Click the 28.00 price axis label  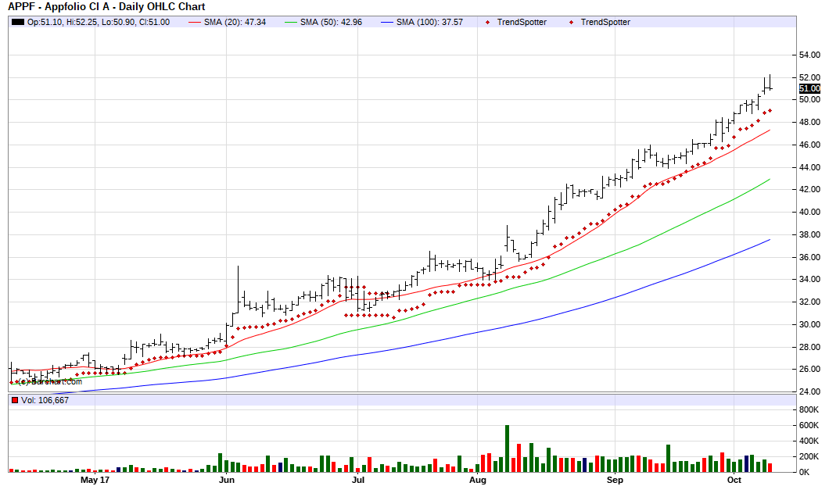[x=809, y=347]
